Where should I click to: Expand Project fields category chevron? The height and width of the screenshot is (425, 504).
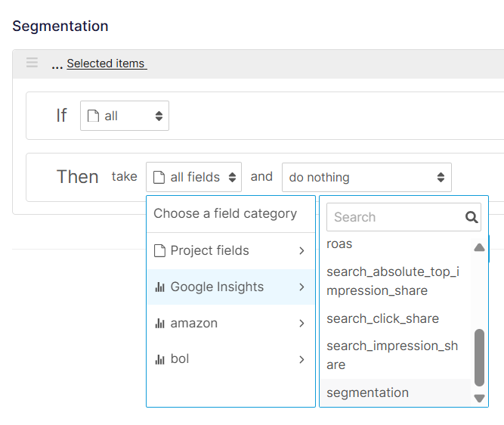(x=301, y=250)
